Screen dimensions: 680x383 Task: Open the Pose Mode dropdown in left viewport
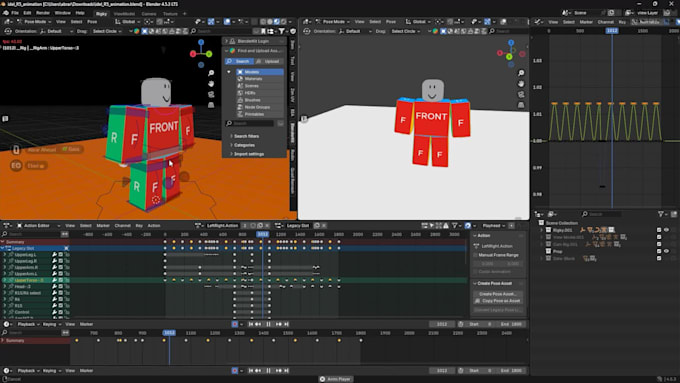tap(35, 21)
